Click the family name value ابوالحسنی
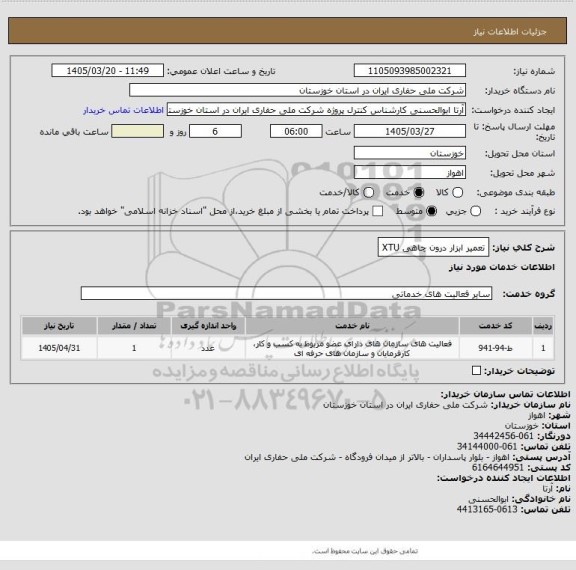The height and width of the screenshot is (570, 576). point(488,499)
